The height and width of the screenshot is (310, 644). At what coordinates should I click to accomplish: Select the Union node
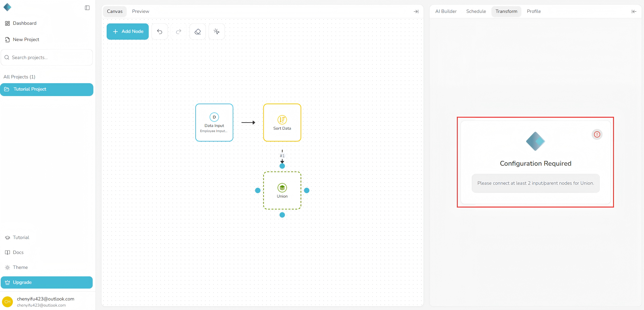[x=282, y=190]
